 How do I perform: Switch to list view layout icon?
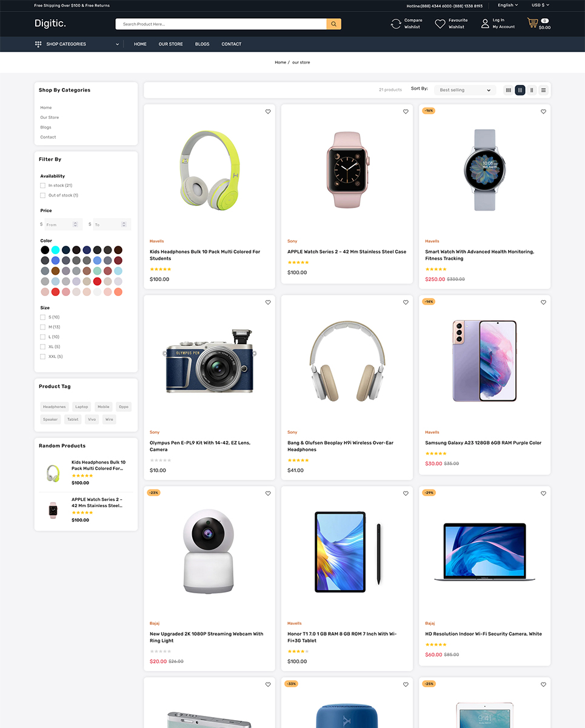(x=543, y=90)
